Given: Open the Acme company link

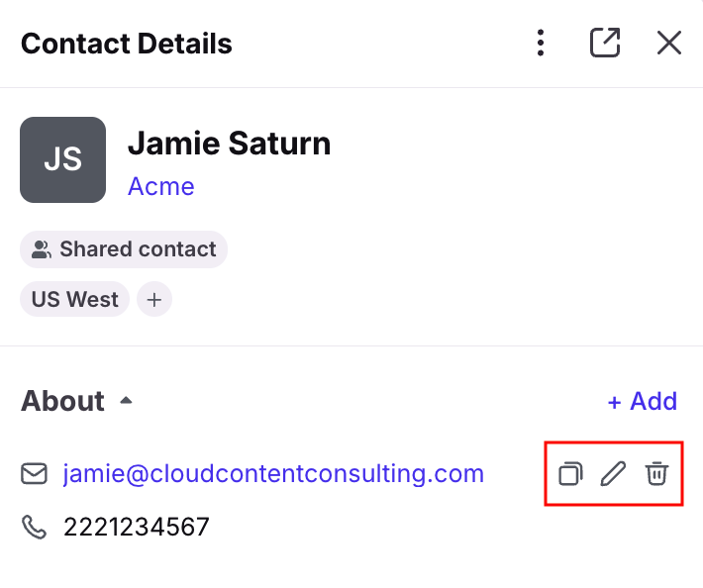Looking at the screenshot, I should click(x=161, y=186).
